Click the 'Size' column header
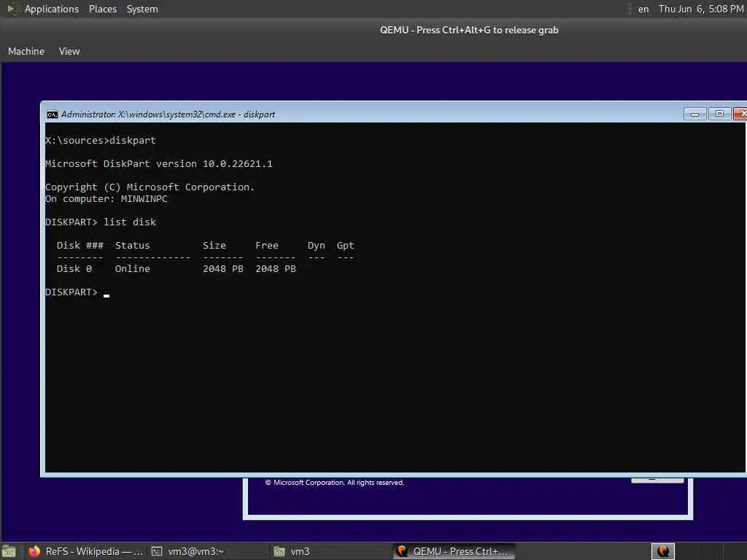Viewport: 747px width, 560px height. 214,246
